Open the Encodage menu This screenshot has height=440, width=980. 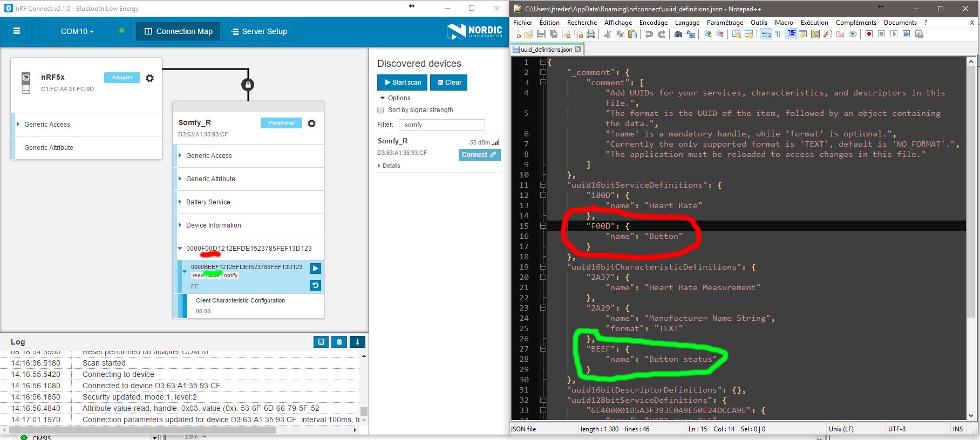coord(654,23)
